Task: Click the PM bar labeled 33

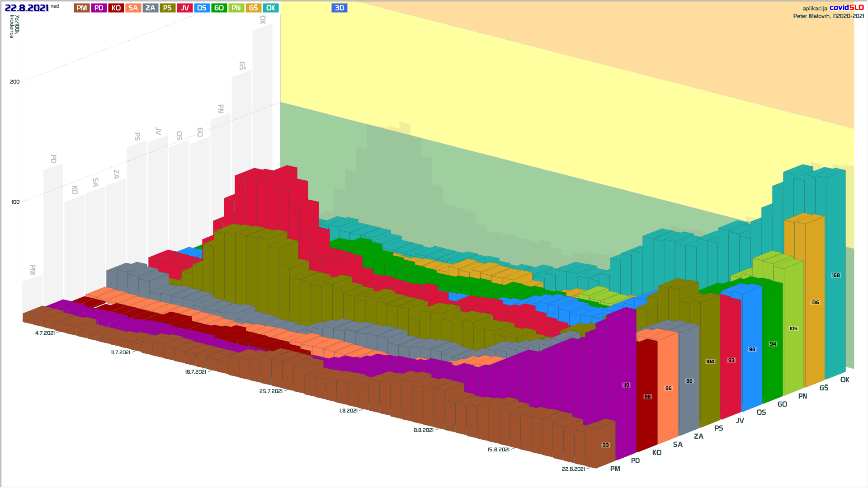Action: (x=605, y=445)
